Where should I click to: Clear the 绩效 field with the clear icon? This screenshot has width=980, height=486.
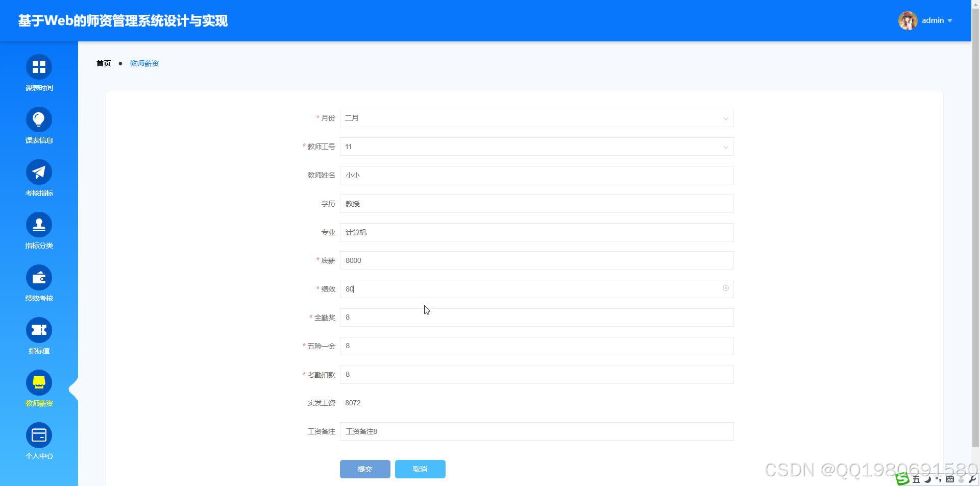[x=725, y=288]
